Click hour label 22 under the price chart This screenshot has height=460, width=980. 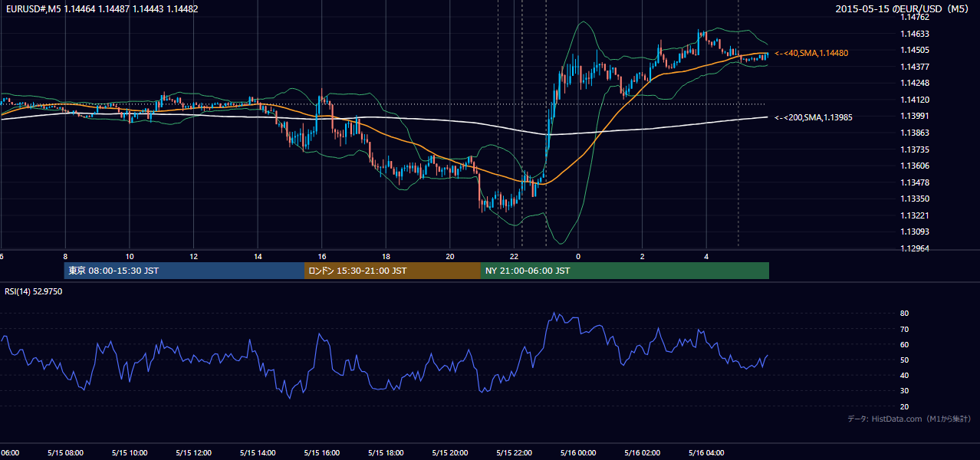click(515, 257)
